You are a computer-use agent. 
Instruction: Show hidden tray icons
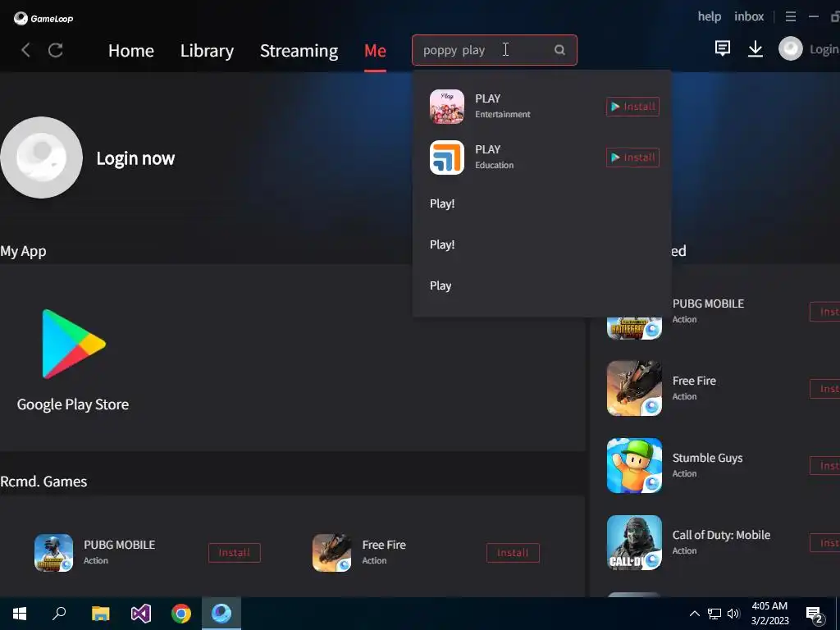coord(694,614)
